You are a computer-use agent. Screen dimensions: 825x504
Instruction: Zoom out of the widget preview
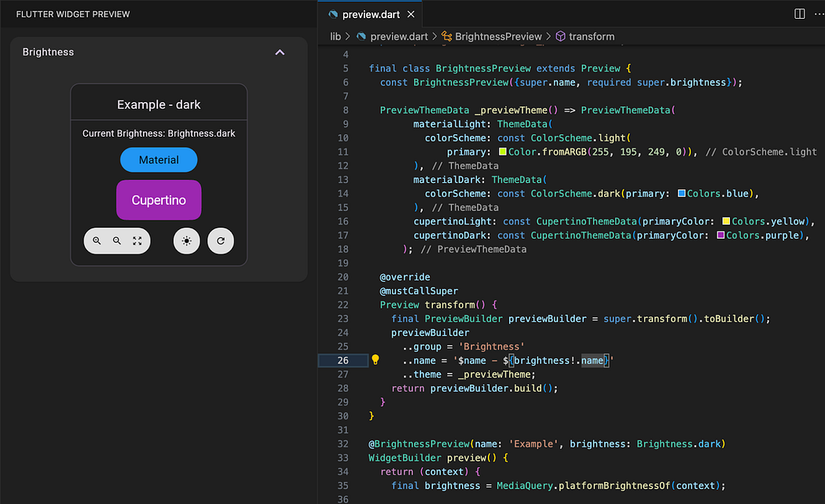(x=116, y=241)
